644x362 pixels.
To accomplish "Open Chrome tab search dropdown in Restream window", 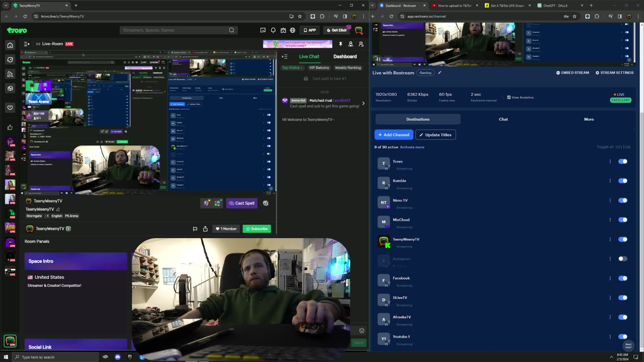I will pyautogui.click(x=372, y=6).
